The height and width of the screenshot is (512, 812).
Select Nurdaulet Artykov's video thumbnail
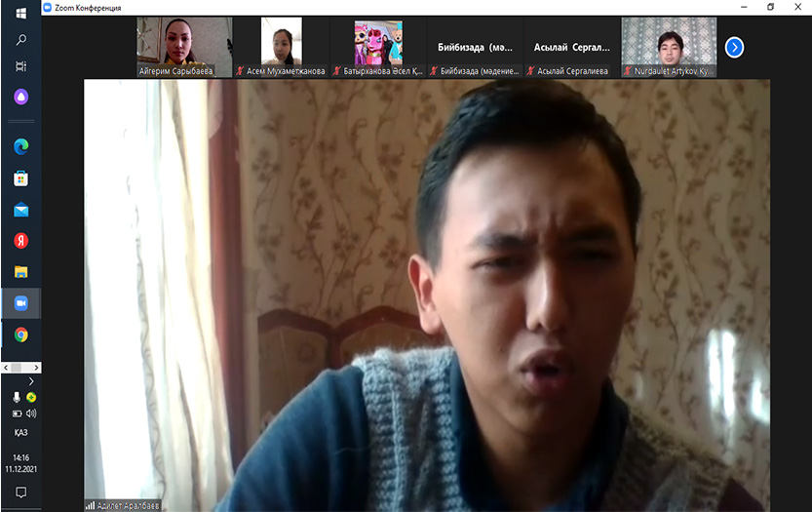[669, 46]
